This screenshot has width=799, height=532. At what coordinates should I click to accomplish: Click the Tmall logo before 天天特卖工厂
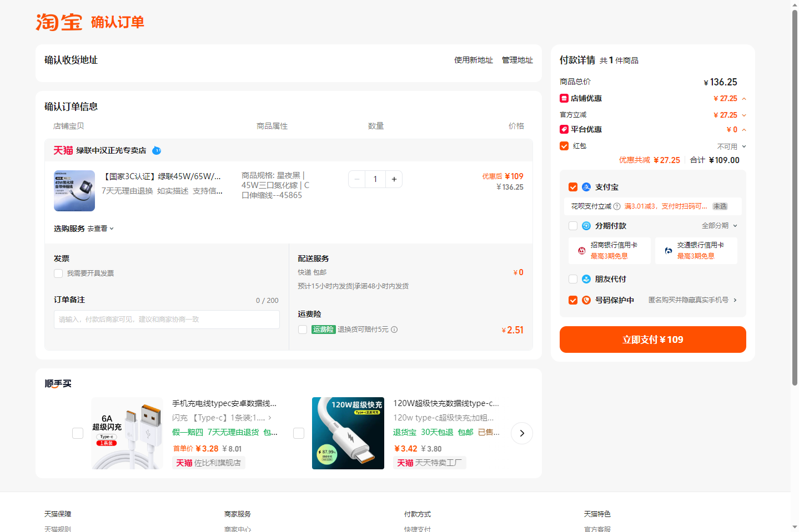click(x=405, y=463)
